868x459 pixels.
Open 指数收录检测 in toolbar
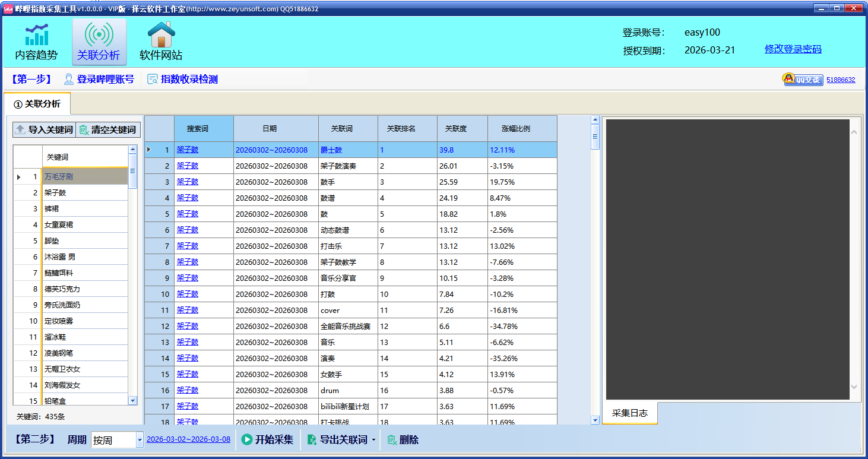coord(183,79)
